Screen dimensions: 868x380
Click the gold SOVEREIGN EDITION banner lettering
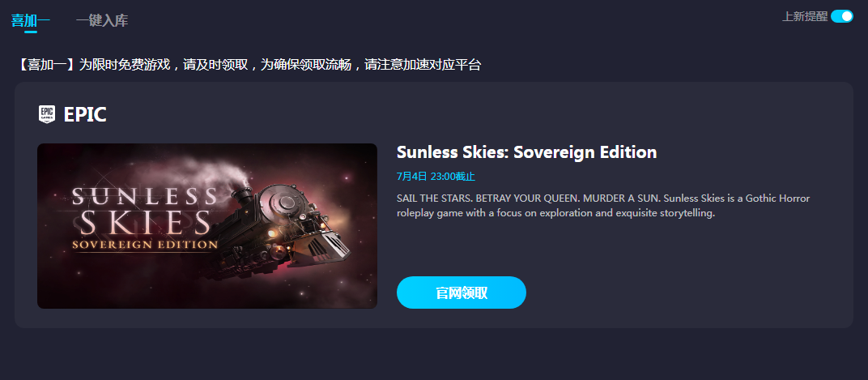[x=143, y=245]
